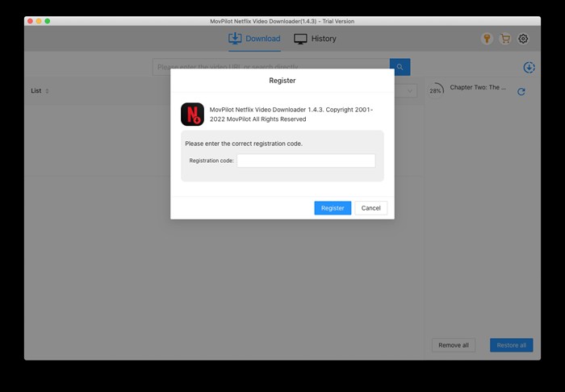Click the key registration icon

coord(487,39)
